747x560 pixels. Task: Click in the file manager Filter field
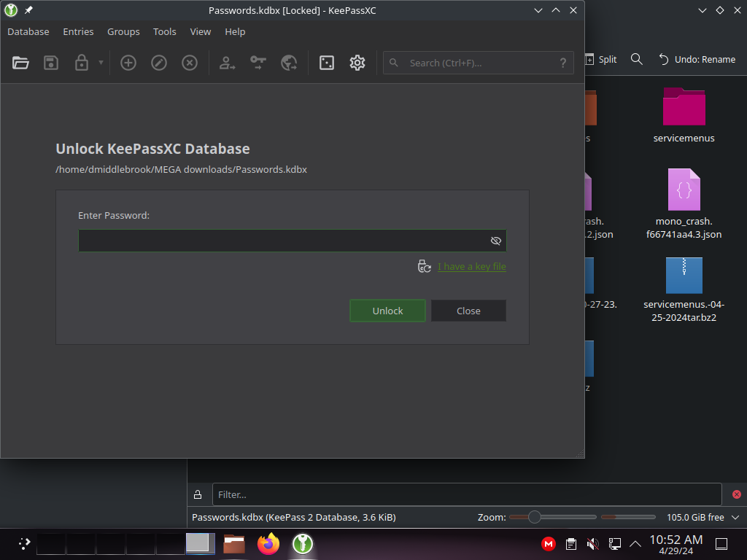click(467, 494)
